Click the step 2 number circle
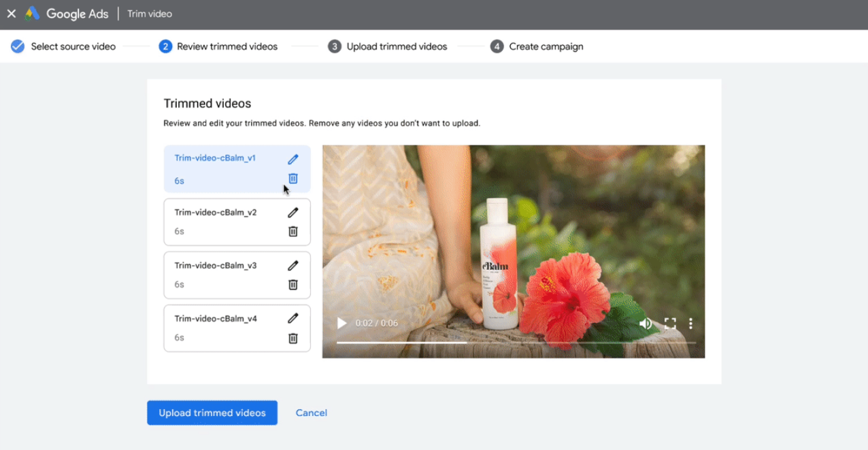Viewport: 868px width, 450px height. click(165, 46)
